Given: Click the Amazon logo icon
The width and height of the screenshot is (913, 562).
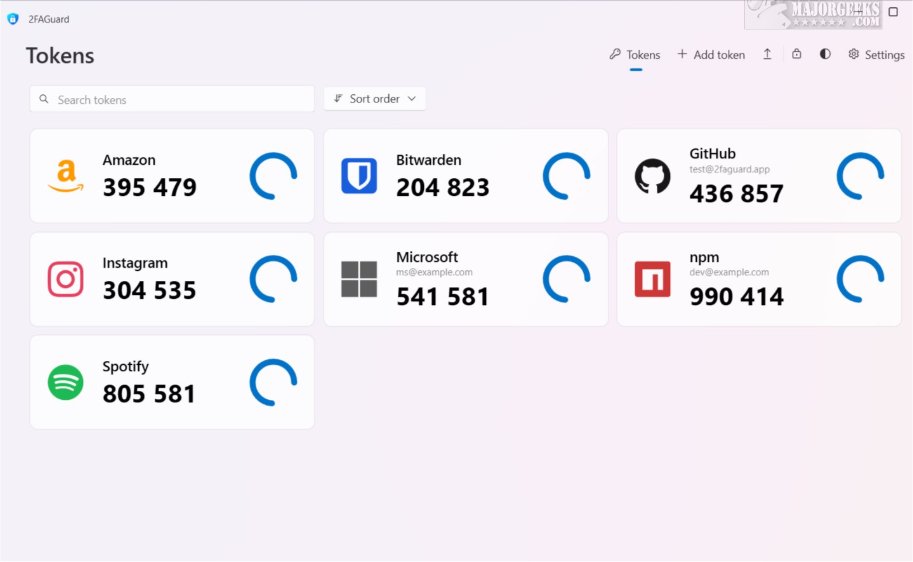Looking at the screenshot, I should [66, 176].
